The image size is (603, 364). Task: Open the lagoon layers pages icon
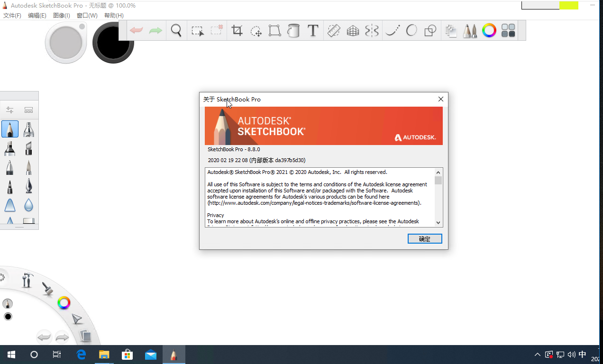[85, 336]
